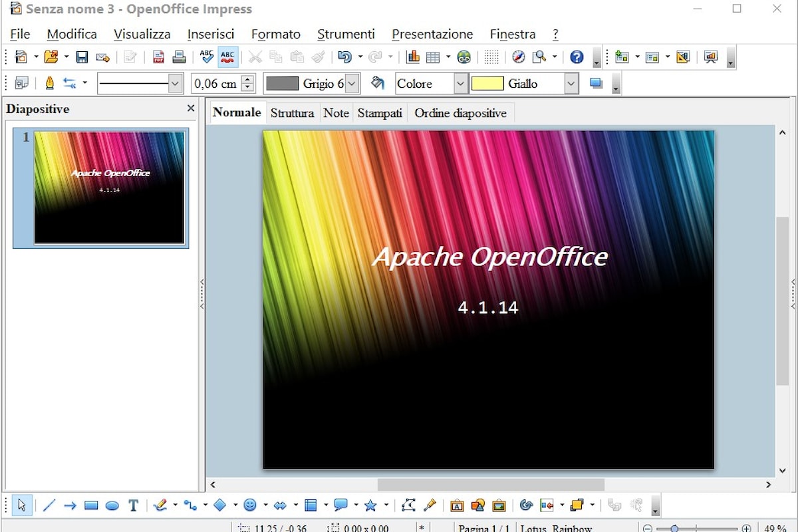The image size is (798, 532).
Task: Click the grey line color swatch
Action: [282, 83]
